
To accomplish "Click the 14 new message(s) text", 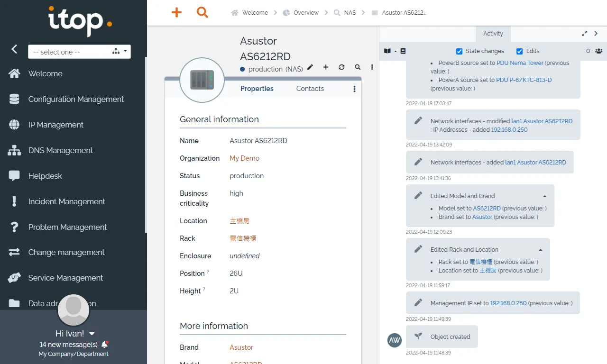I will coord(69,345).
